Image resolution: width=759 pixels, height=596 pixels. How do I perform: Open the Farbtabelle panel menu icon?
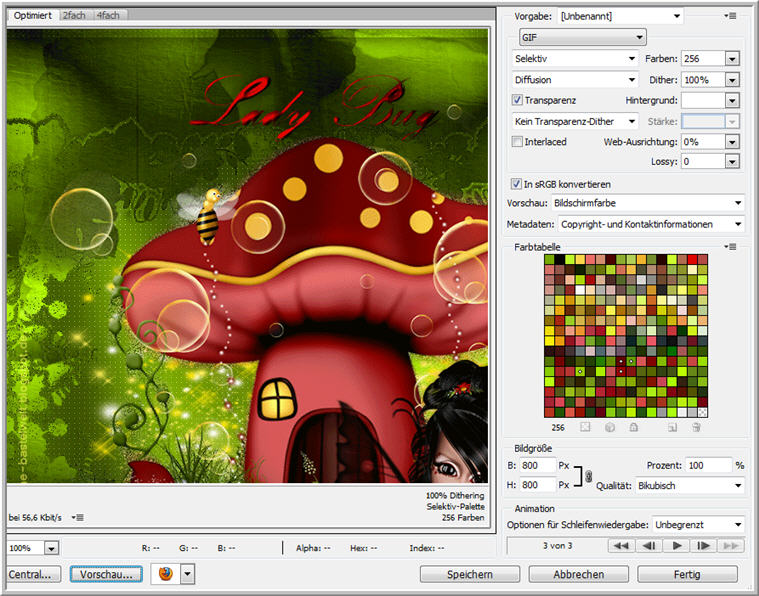coord(731,247)
